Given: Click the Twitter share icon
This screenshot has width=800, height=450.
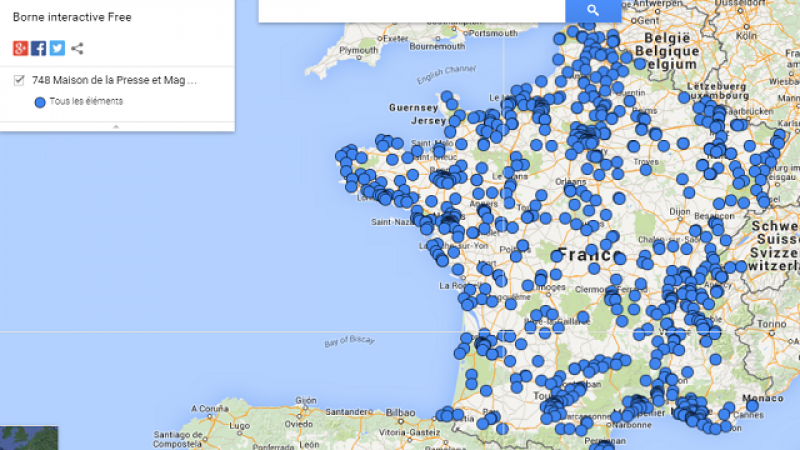Looking at the screenshot, I should [57, 48].
